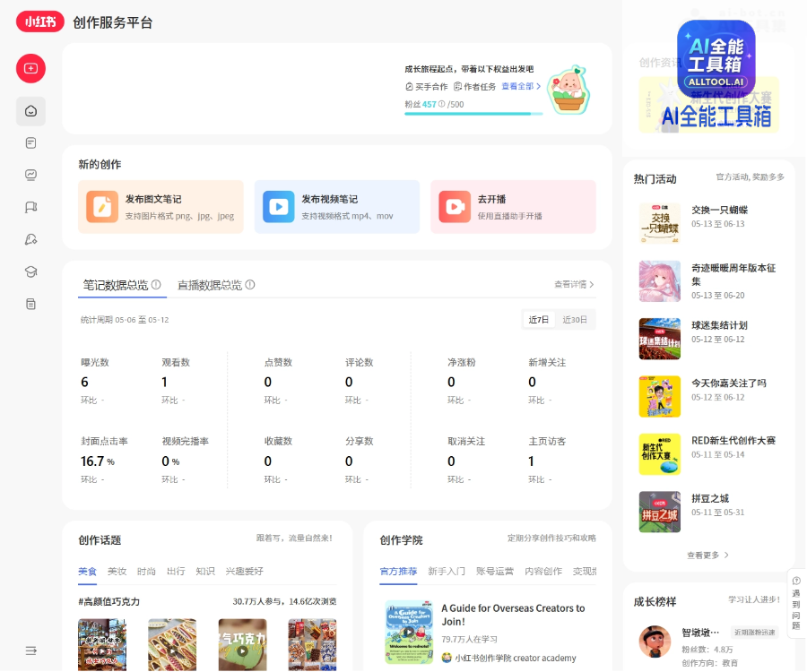807x672 pixels.
Task: Open the inspiration icon in sidebar
Action: pos(30,239)
